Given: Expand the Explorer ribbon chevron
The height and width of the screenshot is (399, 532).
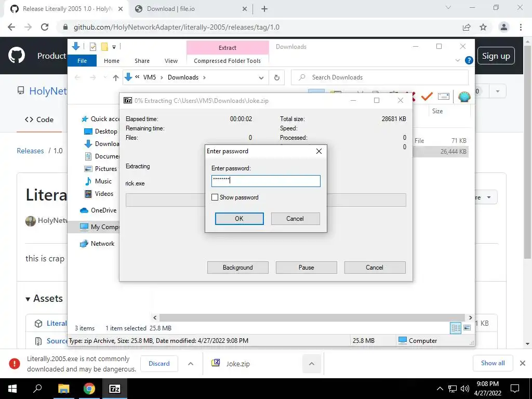Looking at the screenshot, I should 457,60.
